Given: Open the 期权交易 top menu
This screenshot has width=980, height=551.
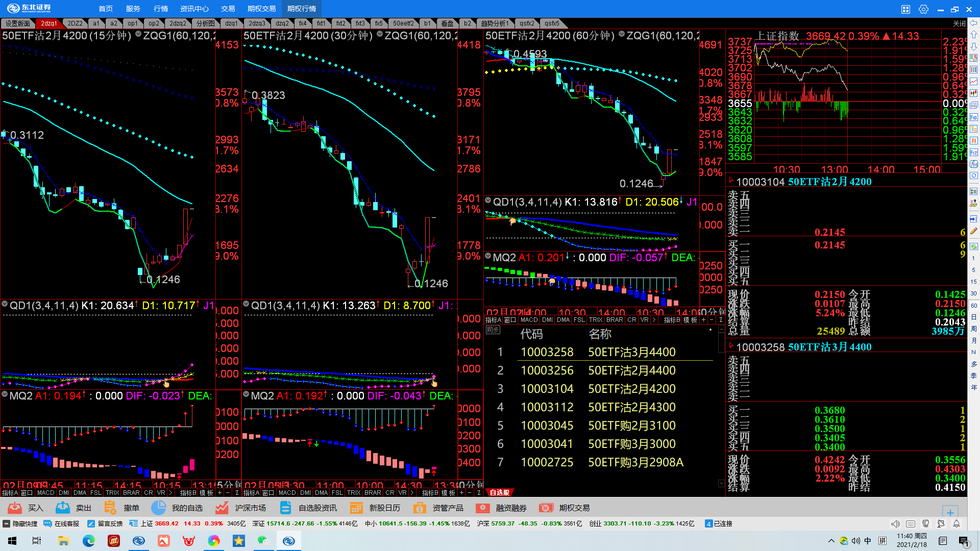Looking at the screenshot, I should (x=261, y=9).
